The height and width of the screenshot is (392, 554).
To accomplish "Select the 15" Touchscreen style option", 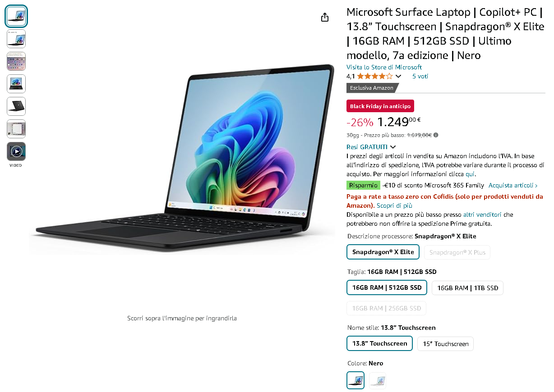I will coord(445,344).
